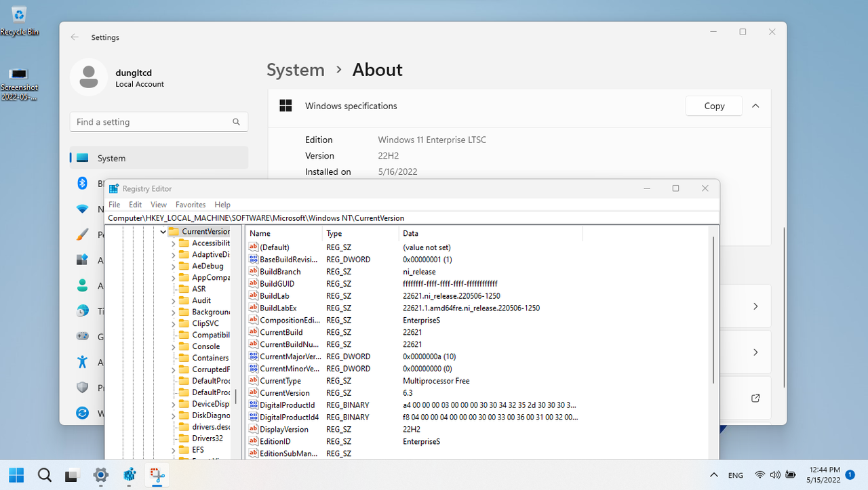This screenshot has height=490, width=868.
Task: Select the Containers registry key
Action: tap(210, 358)
